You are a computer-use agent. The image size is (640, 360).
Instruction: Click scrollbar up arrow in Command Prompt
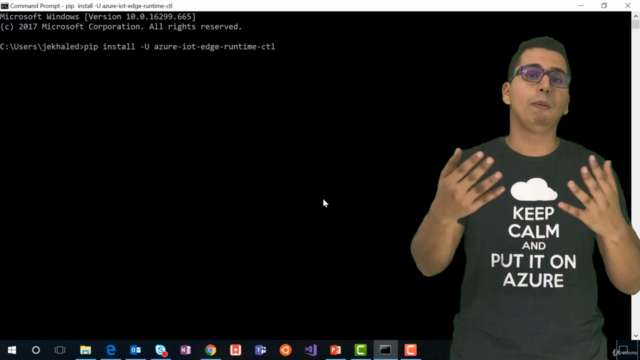pyautogui.click(x=636, y=16)
